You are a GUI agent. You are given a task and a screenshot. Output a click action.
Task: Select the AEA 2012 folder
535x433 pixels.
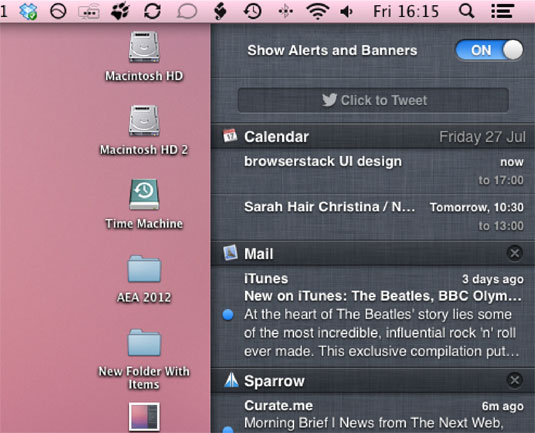tap(144, 269)
